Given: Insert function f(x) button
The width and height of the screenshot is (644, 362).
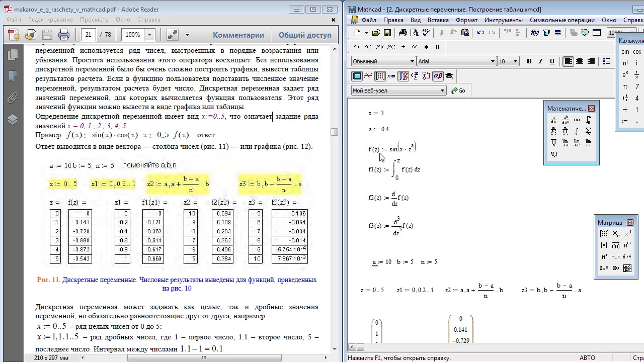Looking at the screenshot, I should click(535, 33).
